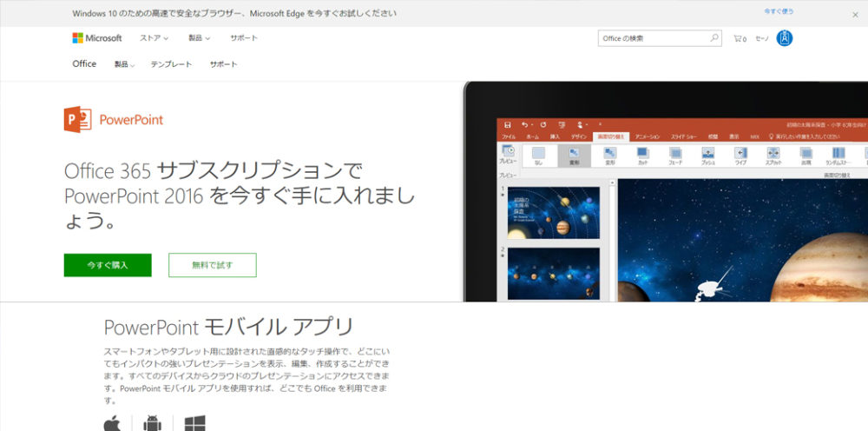Expand 製品 dropdown next to Office
The image size is (868, 431).
124,64
